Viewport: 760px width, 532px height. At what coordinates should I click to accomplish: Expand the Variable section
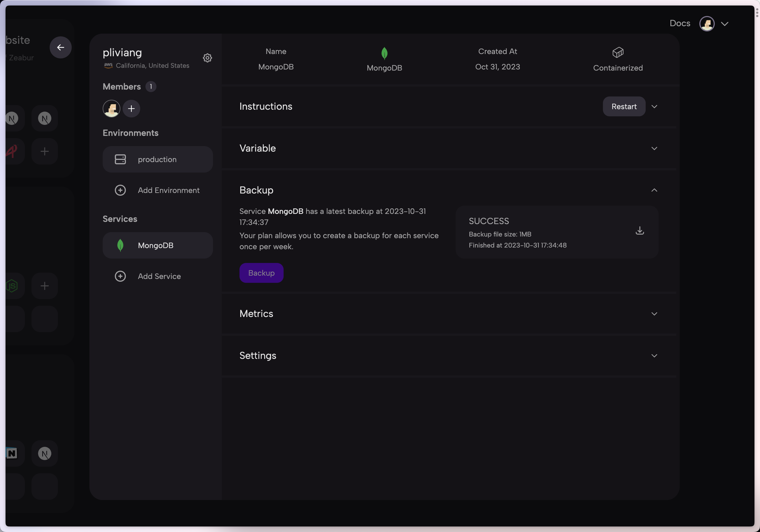(654, 148)
